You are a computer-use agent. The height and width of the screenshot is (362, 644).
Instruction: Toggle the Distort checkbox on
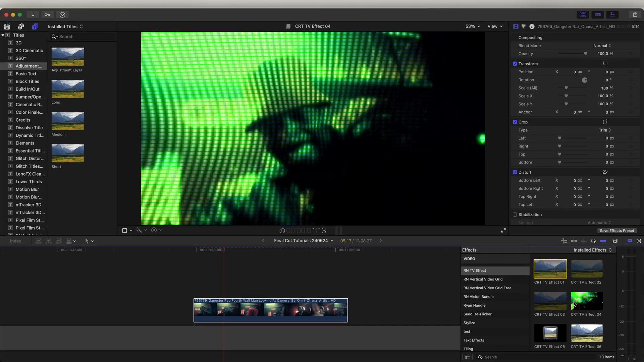tap(515, 172)
